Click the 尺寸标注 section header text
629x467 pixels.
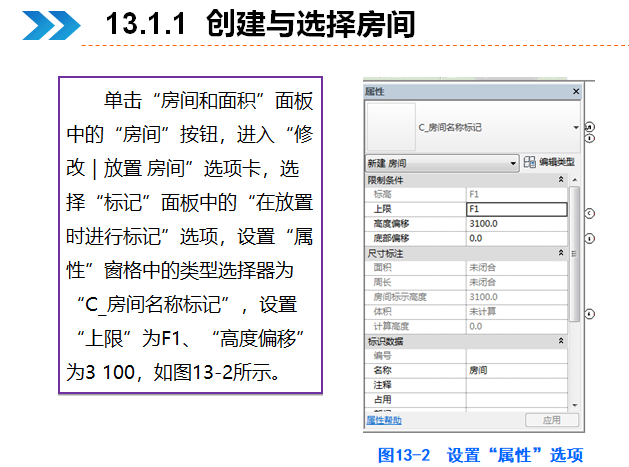tap(386, 254)
